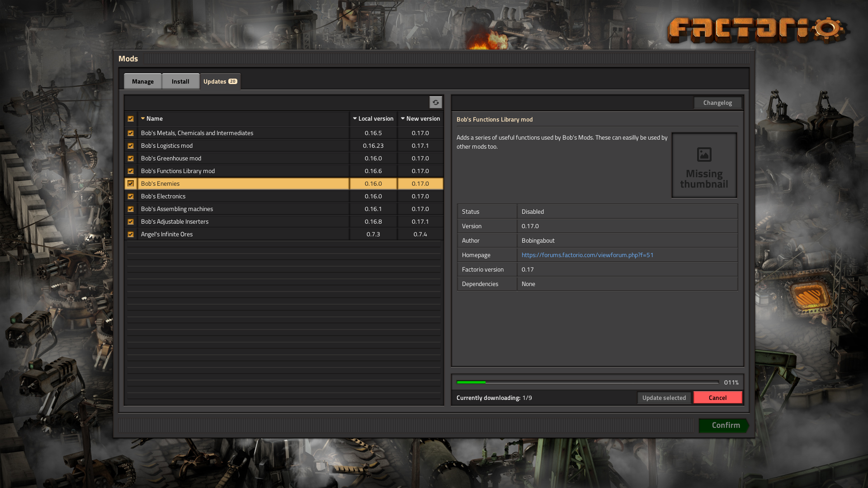Toggle Bob's Adjustable Inserters checkbox
The height and width of the screenshot is (488, 868).
[x=131, y=222]
